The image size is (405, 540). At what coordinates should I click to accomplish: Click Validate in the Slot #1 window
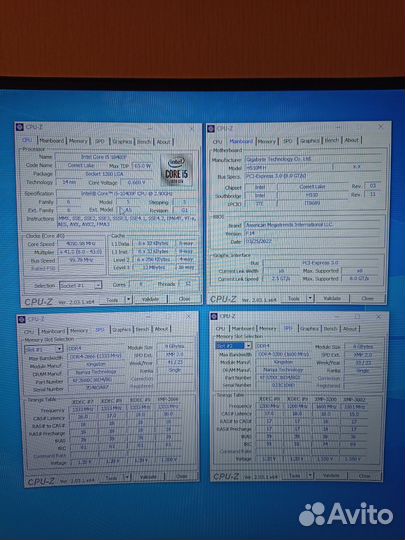tap(148, 477)
